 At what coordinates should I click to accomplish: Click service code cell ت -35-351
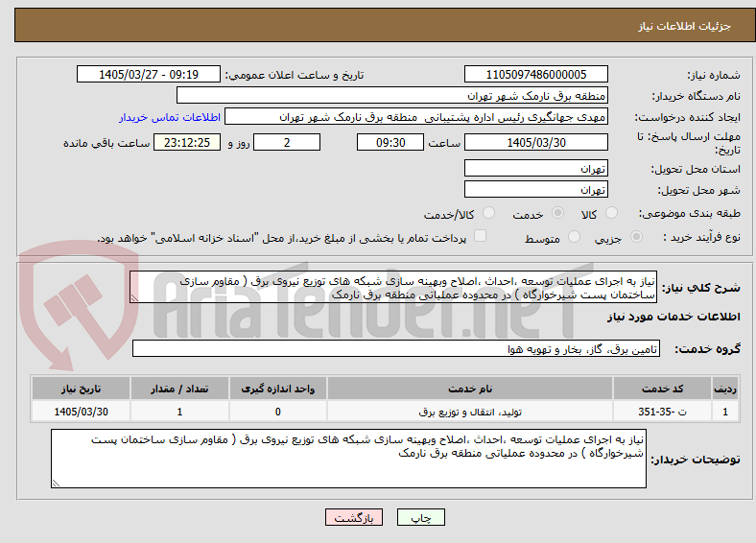click(x=663, y=412)
